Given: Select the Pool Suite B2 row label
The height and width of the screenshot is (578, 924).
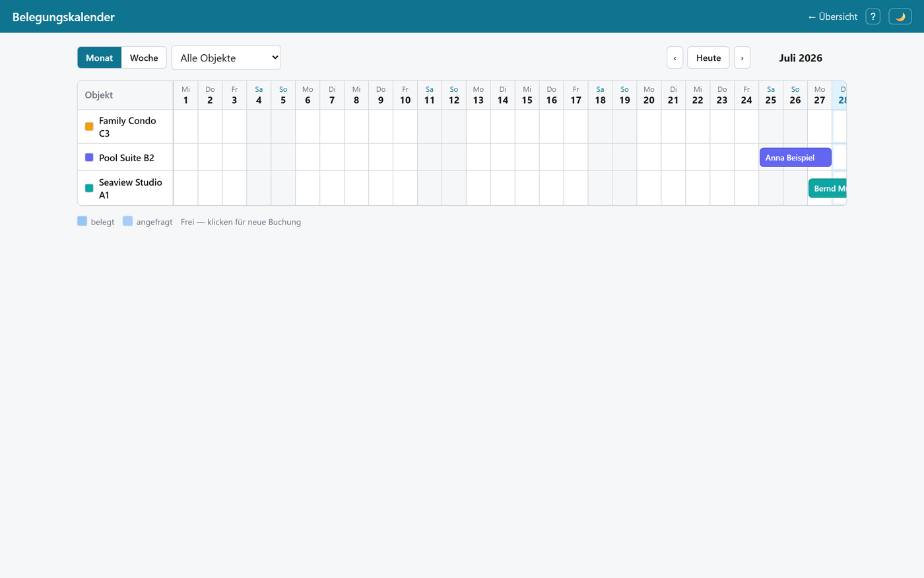Looking at the screenshot, I should point(125,157).
